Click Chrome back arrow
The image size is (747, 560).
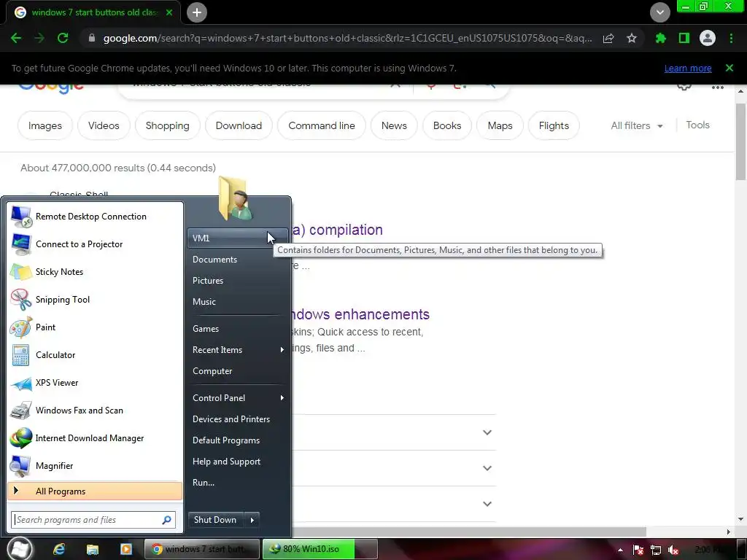point(16,38)
